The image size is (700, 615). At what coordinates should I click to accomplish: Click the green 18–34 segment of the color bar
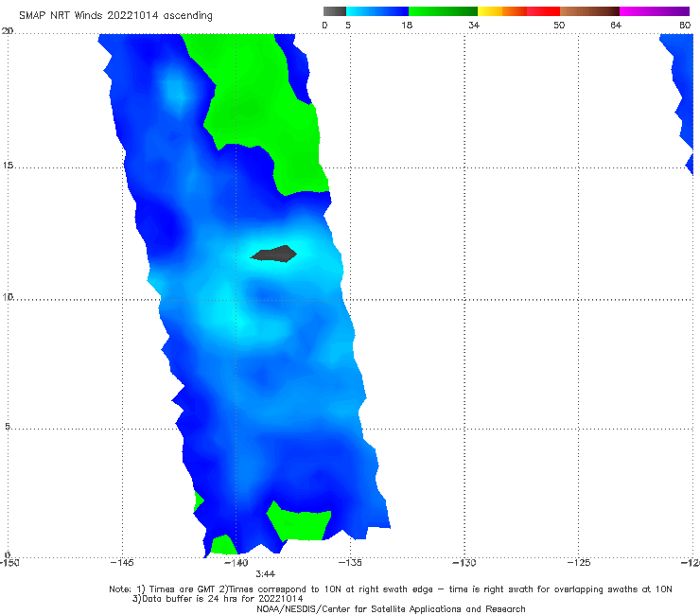tap(444, 11)
